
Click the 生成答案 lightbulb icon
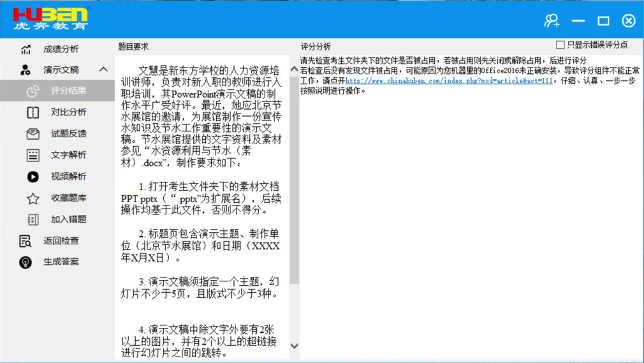coord(26,262)
